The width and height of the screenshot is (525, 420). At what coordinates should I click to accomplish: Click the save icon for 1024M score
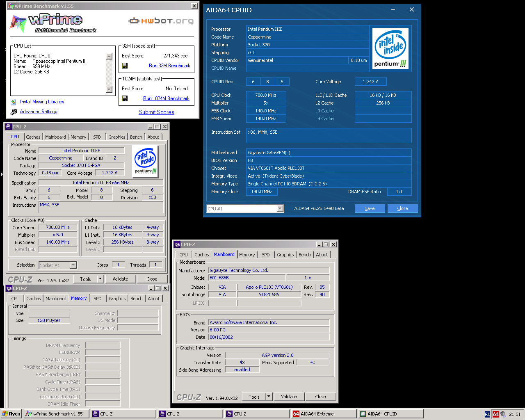(x=125, y=98)
